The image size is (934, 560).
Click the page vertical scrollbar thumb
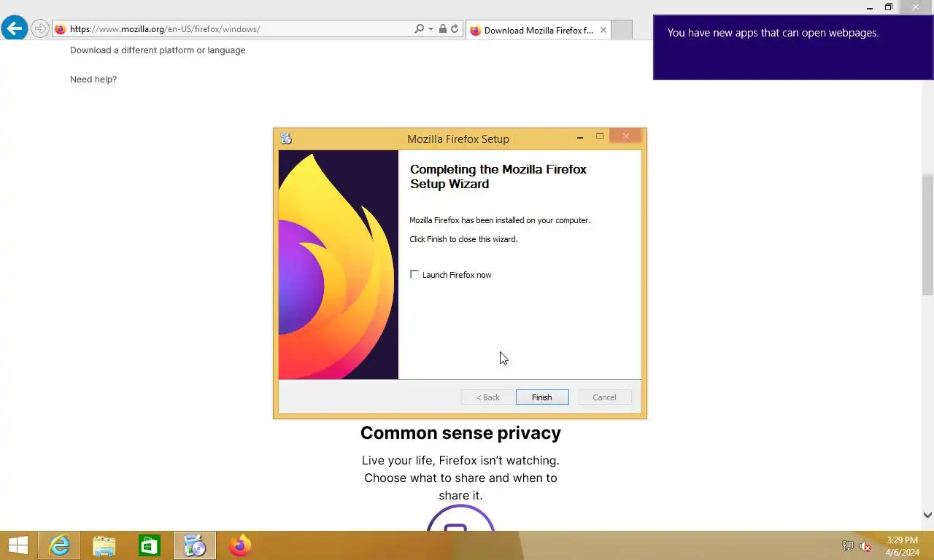(x=927, y=235)
